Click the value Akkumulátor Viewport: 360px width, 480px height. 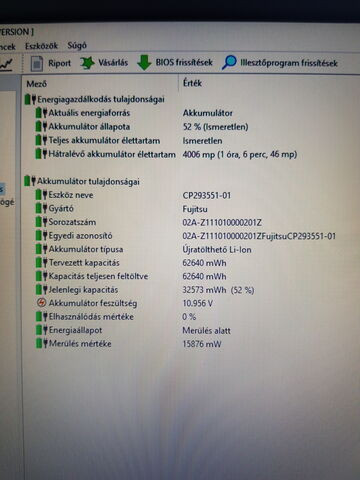(x=207, y=113)
